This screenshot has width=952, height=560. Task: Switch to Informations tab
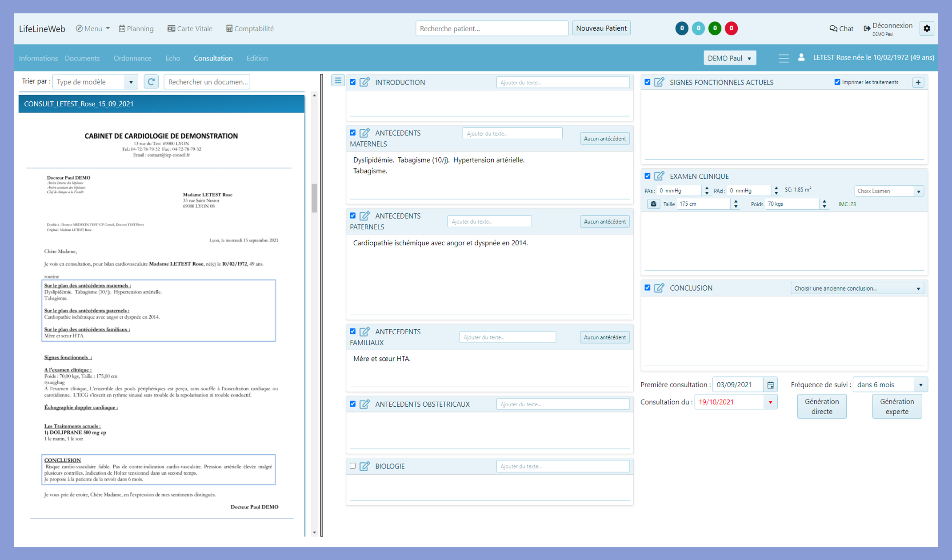click(38, 58)
